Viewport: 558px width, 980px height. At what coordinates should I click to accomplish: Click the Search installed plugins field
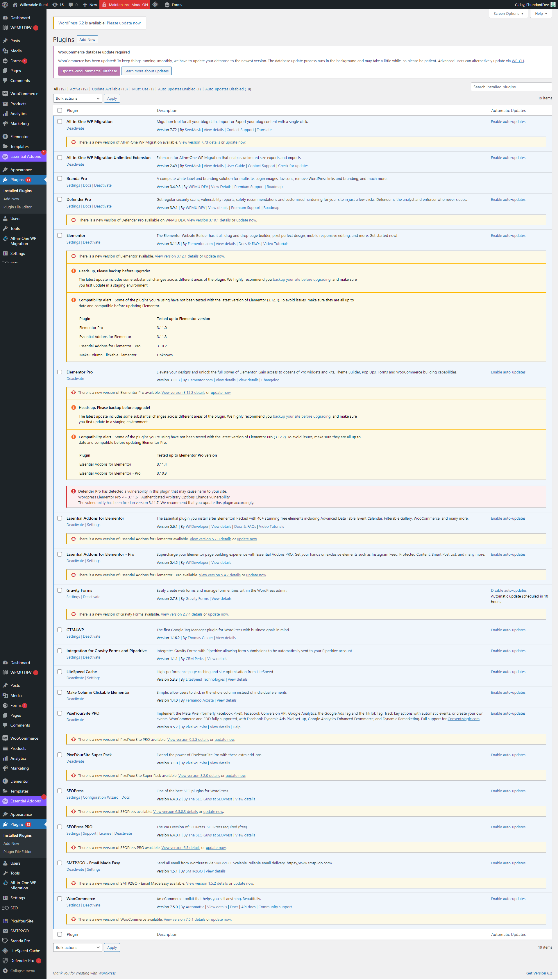point(511,87)
